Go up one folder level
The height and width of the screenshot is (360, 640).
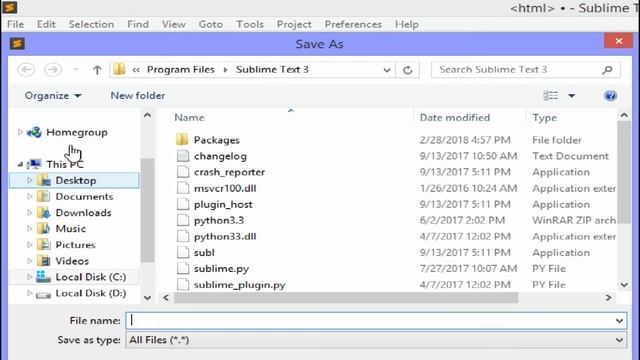(97, 70)
